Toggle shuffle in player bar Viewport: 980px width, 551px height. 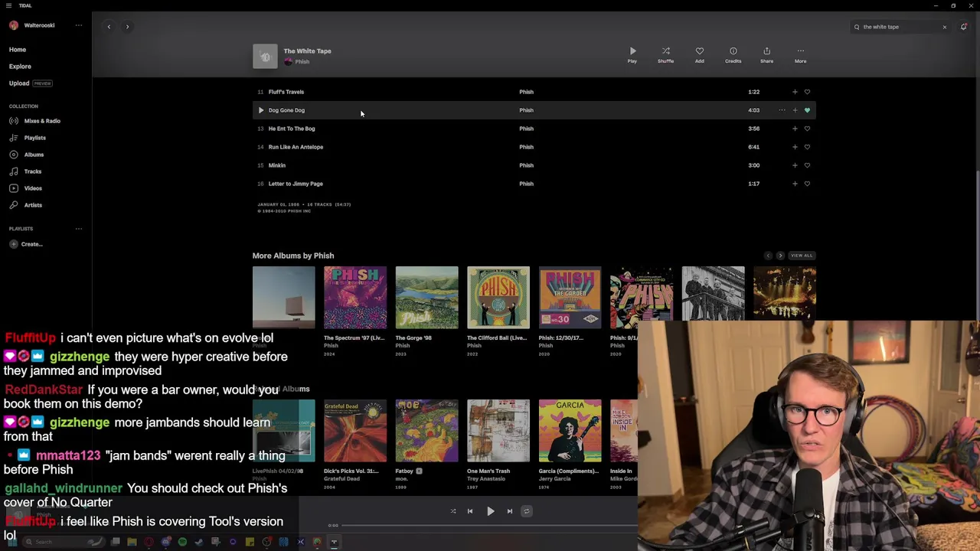[x=452, y=511]
